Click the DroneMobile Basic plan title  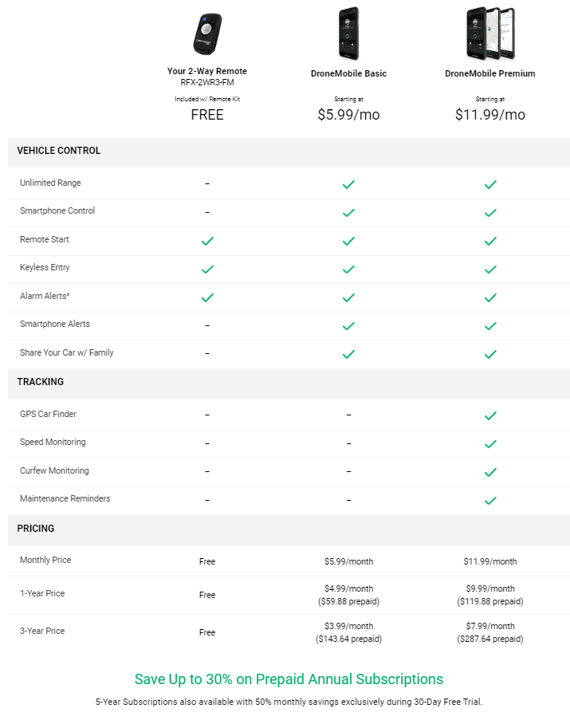(348, 73)
